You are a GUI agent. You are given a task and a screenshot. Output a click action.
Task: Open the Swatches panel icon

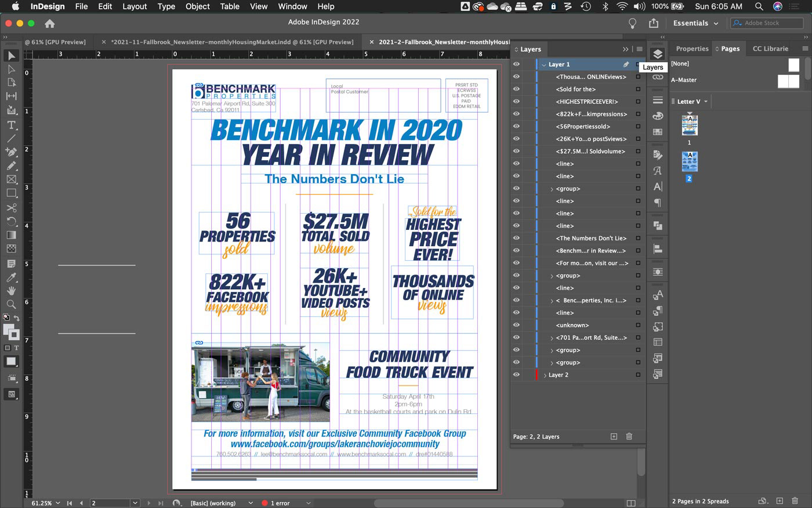[657, 132]
